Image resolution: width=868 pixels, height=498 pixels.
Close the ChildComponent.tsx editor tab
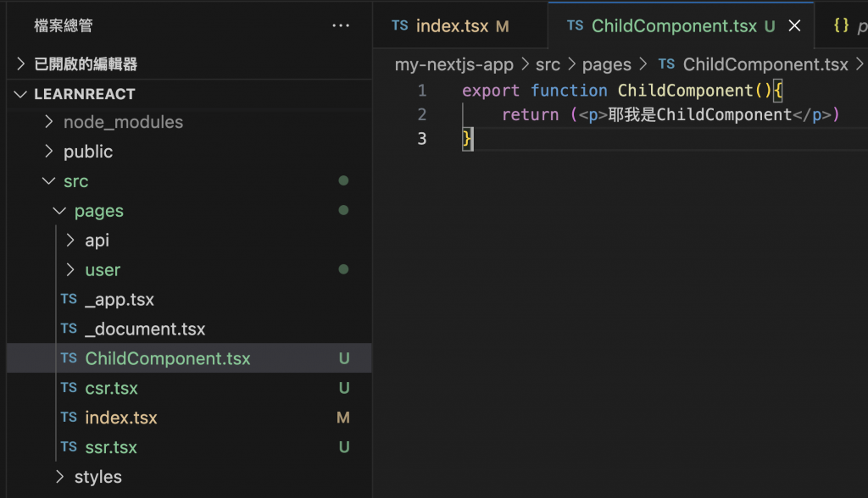coord(794,26)
